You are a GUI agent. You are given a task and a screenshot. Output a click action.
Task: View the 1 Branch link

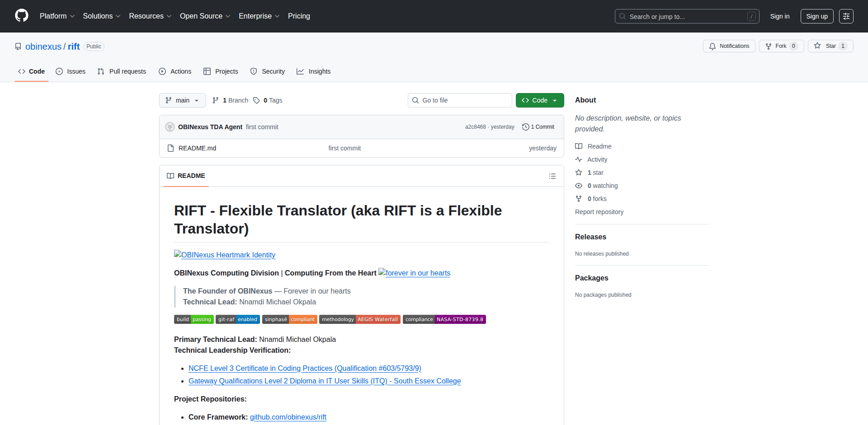tap(230, 100)
